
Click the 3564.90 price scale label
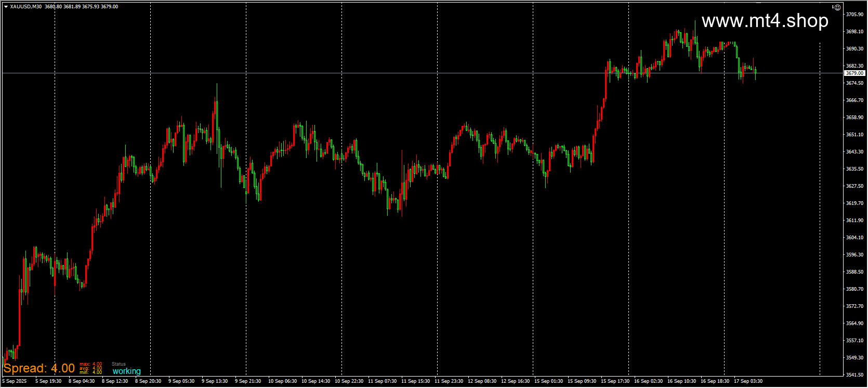pos(854,324)
